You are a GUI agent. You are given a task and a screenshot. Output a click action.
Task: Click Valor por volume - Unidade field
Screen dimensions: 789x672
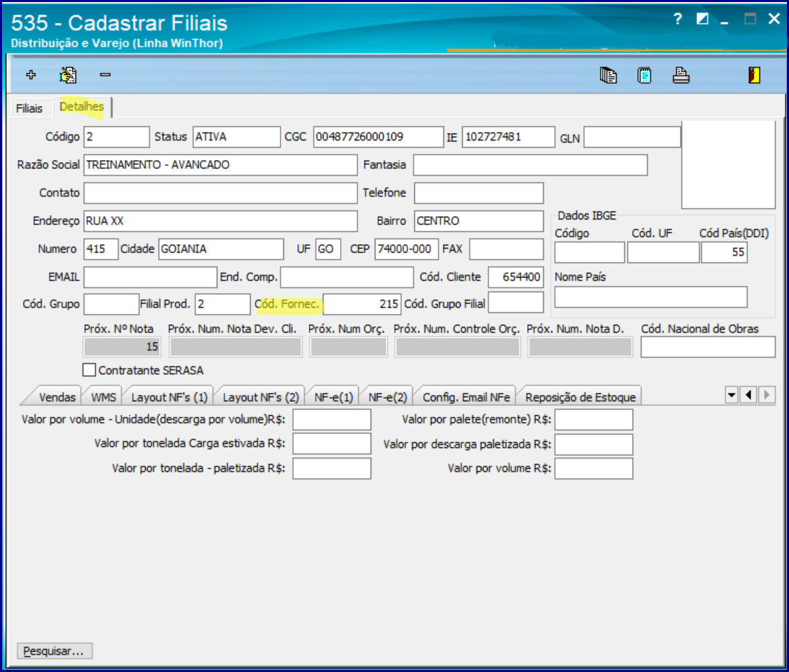(332, 420)
